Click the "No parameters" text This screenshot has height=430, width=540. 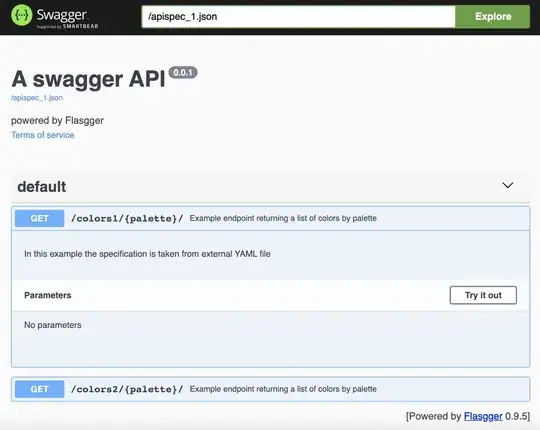coord(53,325)
